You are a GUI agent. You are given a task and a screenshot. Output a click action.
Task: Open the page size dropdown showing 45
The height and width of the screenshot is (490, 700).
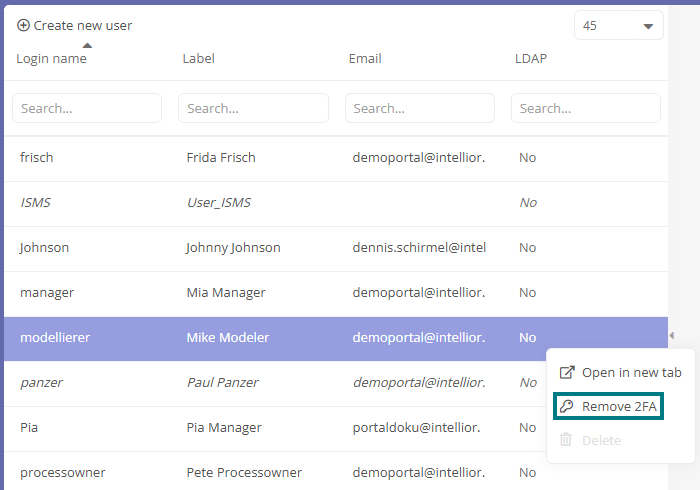pyautogui.click(x=618, y=25)
